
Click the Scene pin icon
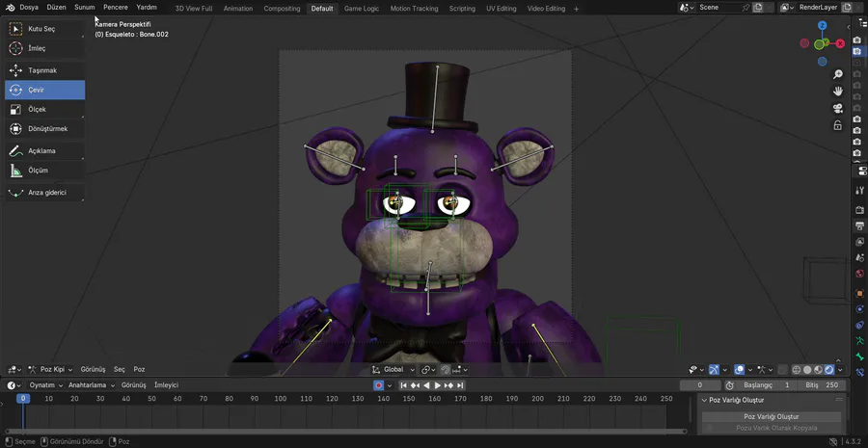point(746,8)
